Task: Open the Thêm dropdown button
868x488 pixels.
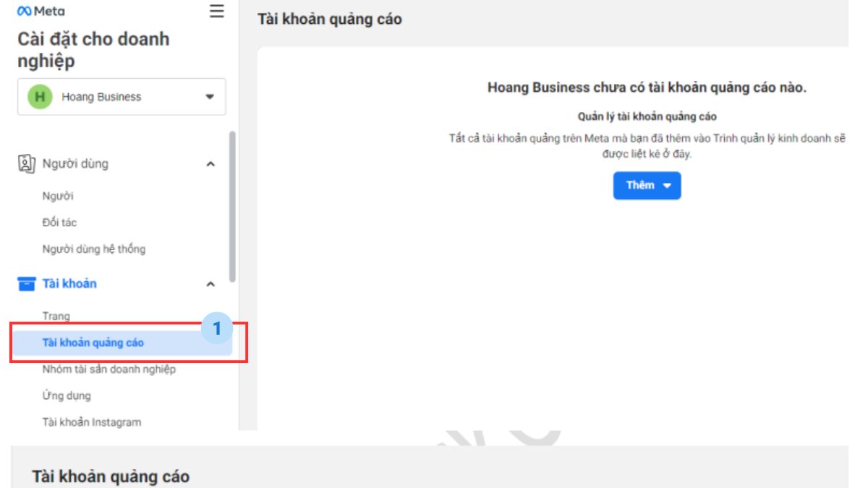Action: (x=647, y=185)
